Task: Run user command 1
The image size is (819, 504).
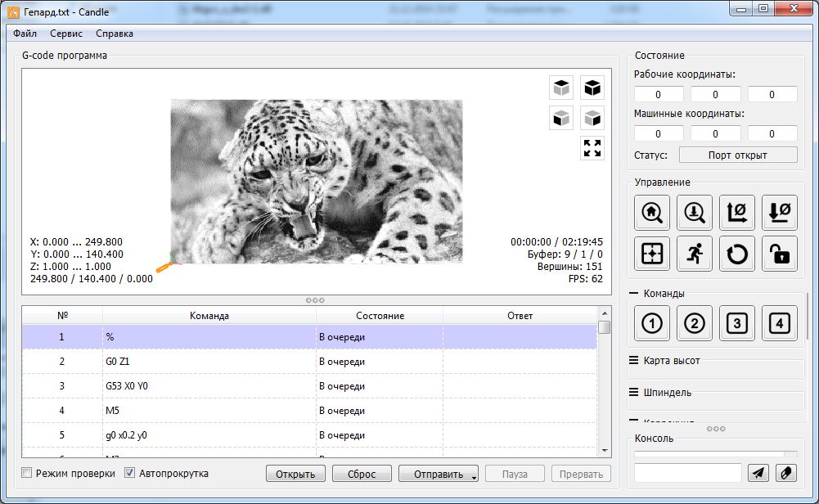Action: (x=652, y=323)
